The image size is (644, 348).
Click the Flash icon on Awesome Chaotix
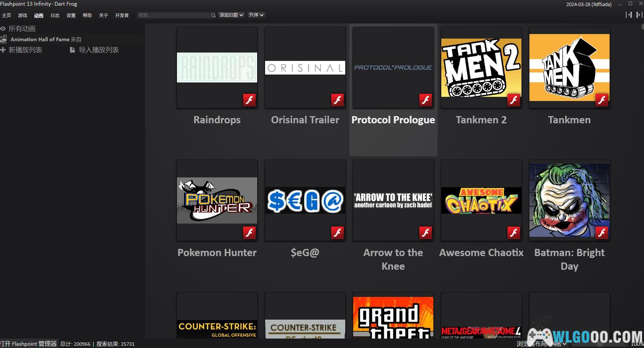pyautogui.click(x=514, y=233)
